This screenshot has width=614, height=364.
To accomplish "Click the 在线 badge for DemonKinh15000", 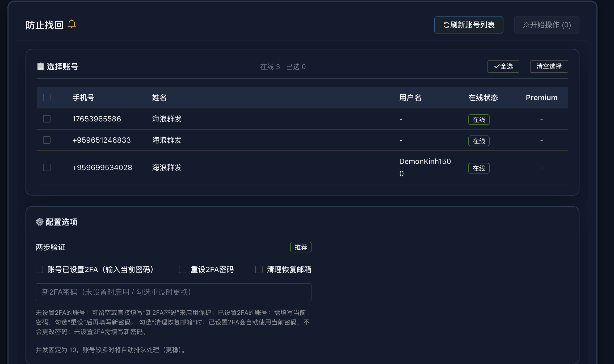I will 479,168.
